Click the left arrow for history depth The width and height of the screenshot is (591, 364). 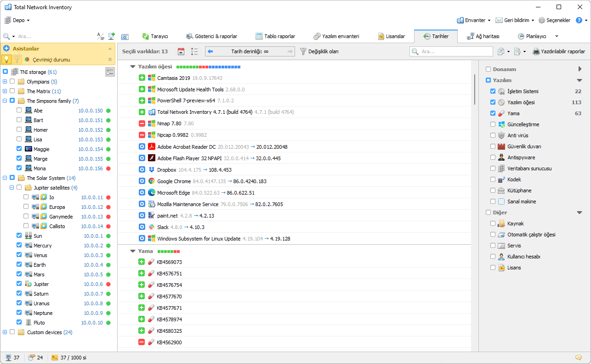pyautogui.click(x=210, y=51)
